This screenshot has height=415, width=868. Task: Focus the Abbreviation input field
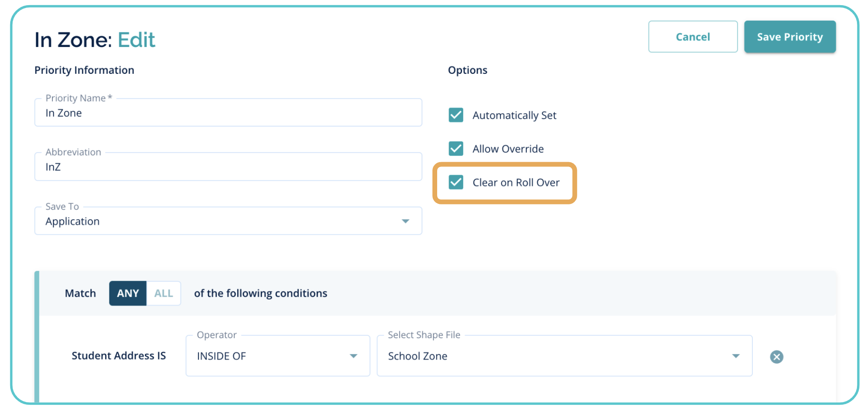point(228,167)
